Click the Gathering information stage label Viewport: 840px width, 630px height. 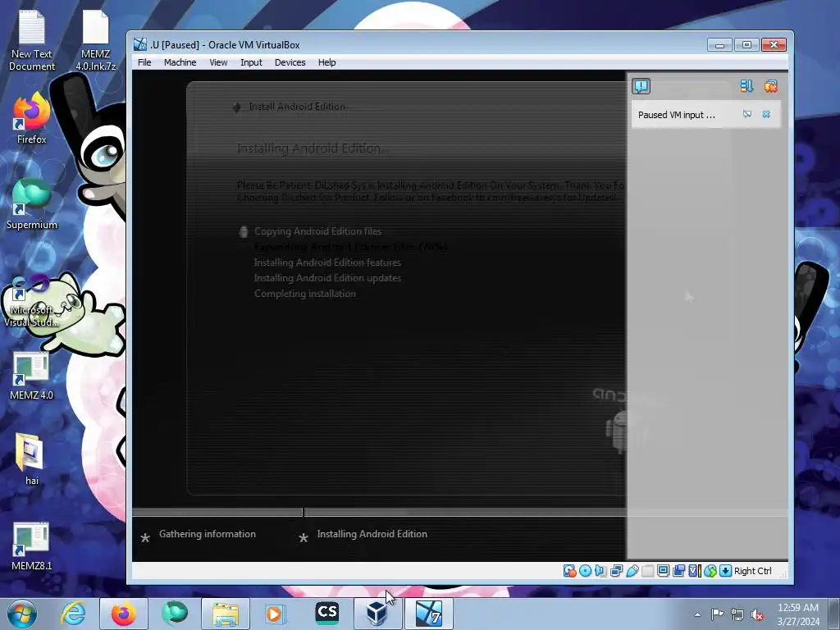click(x=208, y=534)
